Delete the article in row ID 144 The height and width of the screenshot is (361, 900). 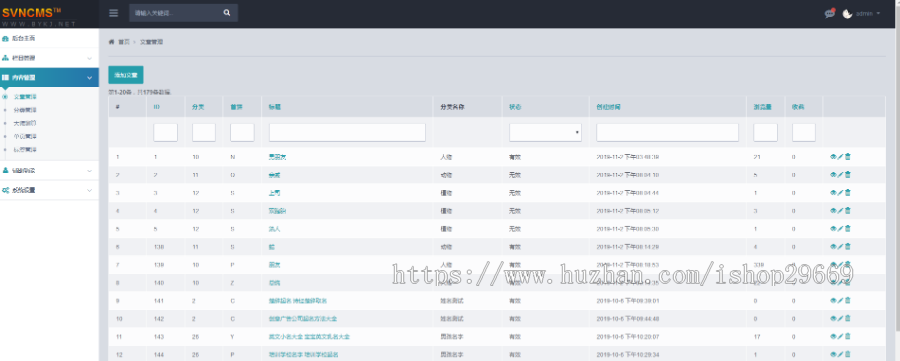848,354
